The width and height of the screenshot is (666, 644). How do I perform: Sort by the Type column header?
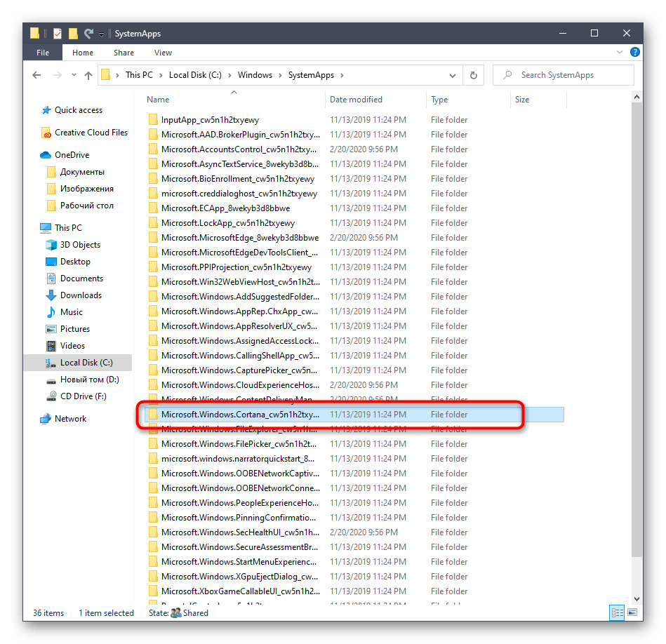click(439, 100)
